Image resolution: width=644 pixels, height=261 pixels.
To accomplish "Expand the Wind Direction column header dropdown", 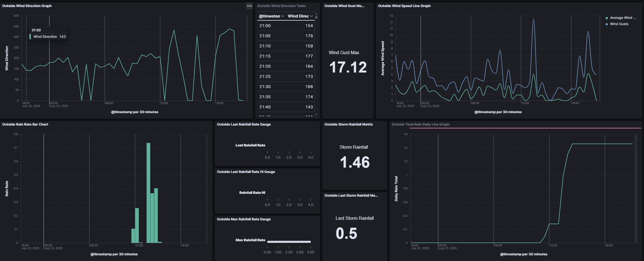I will 312,16.
